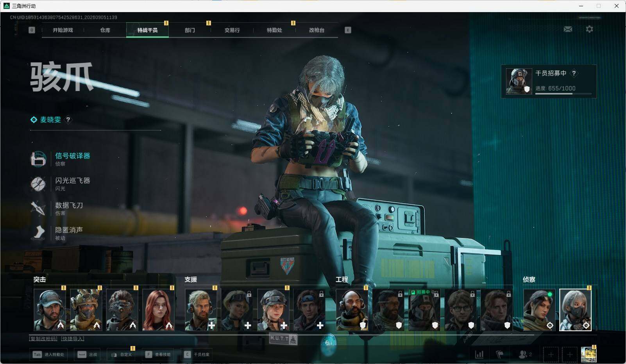Select the night-vision goggles assault operator

[122, 310]
